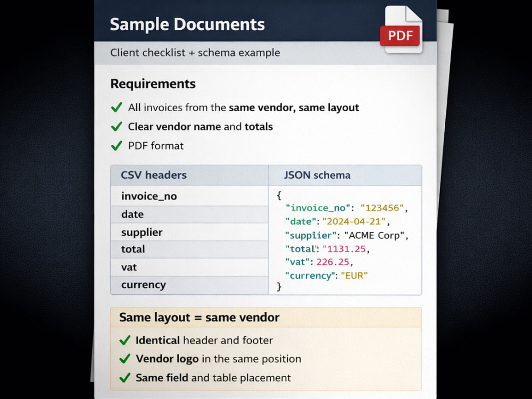Click the JSON value "ACME Corp"
The width and height of the screenshot is (532, 399).
375,235
